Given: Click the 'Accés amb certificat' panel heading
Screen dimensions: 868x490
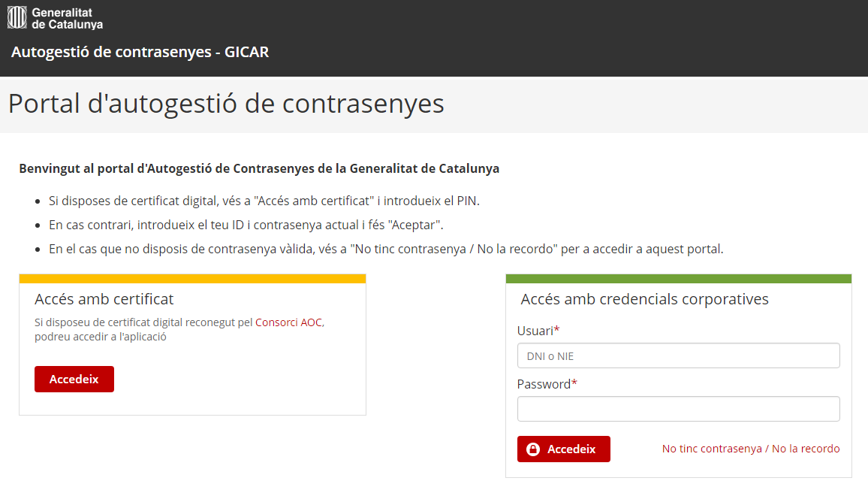Looking at the screenshot, I should coord(104,299).
